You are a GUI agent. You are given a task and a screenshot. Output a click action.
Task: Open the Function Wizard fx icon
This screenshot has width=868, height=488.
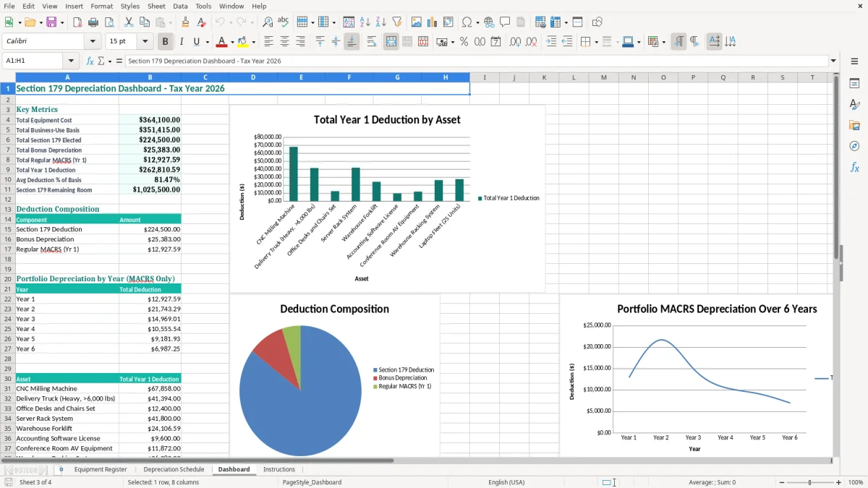point(90,61)
